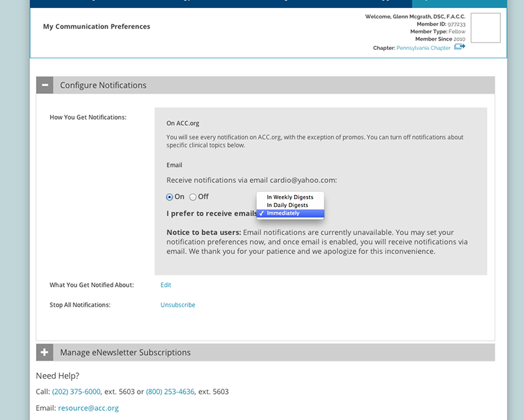
Task: Open the Pennsylvania Chapter link
Action: (423, 48)
